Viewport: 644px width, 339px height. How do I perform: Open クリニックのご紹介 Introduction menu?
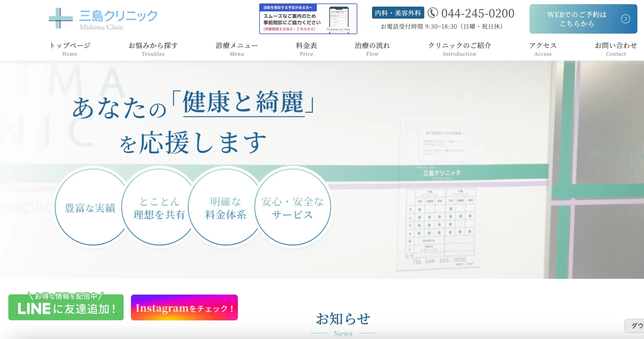tap(459, 49)
